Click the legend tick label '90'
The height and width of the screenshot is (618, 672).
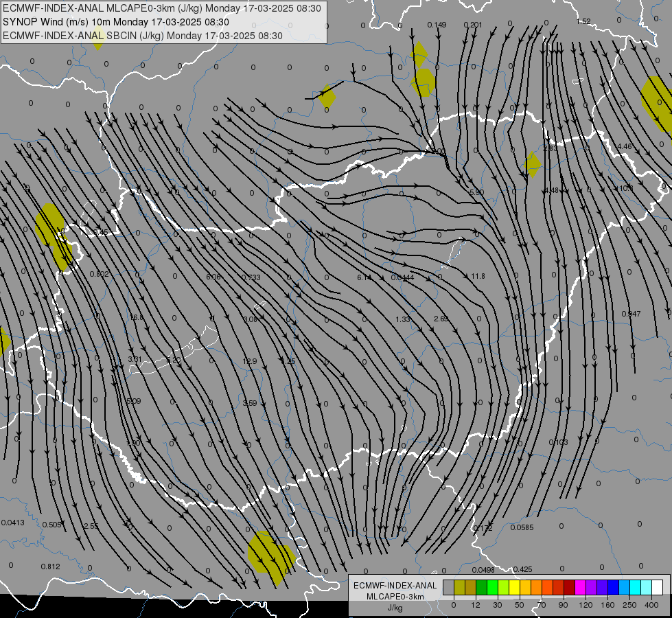click(x=563, y=605)
